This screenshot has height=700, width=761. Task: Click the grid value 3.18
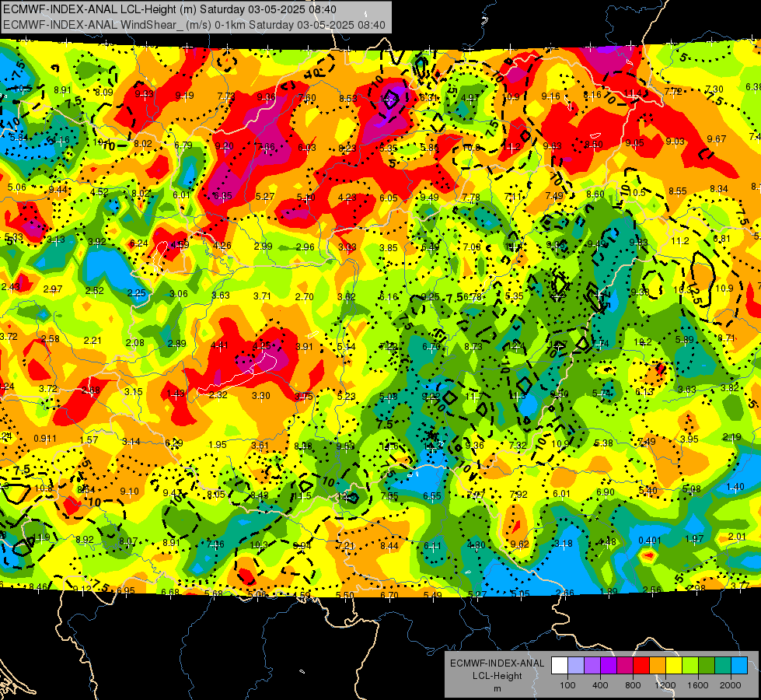click(x=564, y=543)
